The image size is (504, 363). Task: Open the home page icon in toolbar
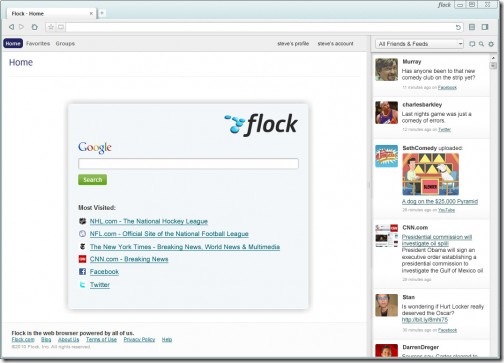pos(34,27)
